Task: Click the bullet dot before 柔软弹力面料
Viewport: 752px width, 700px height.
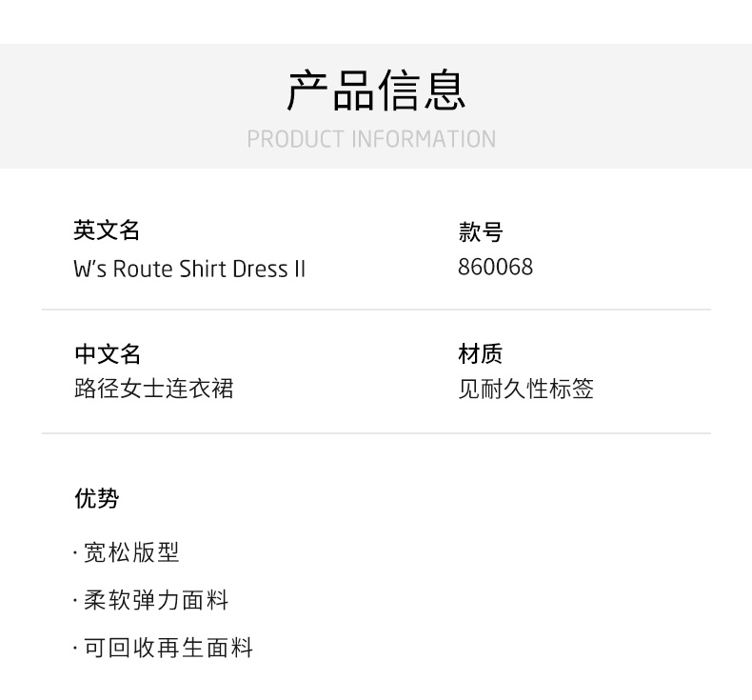Action: [x=75, y=602]
